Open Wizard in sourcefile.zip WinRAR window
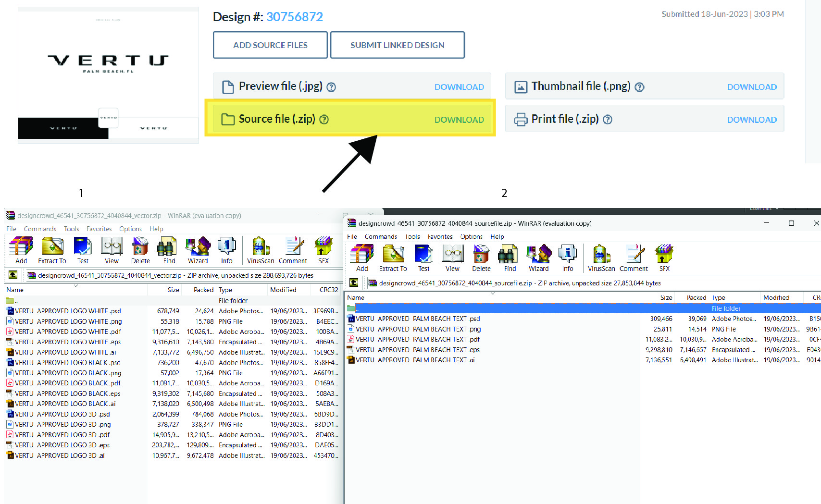The width and height of the screenshot is (821, 504). 538,258
